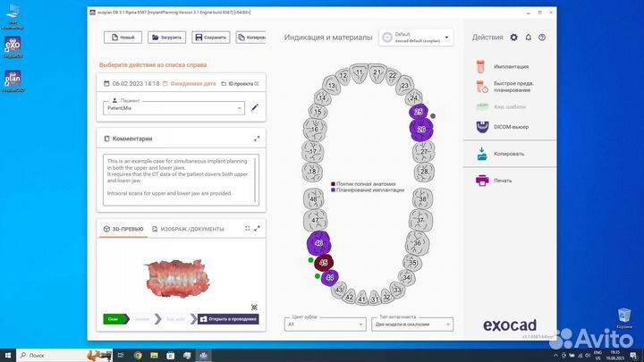Click the fit-view icon below the 3D preview

tap(254, 307)
